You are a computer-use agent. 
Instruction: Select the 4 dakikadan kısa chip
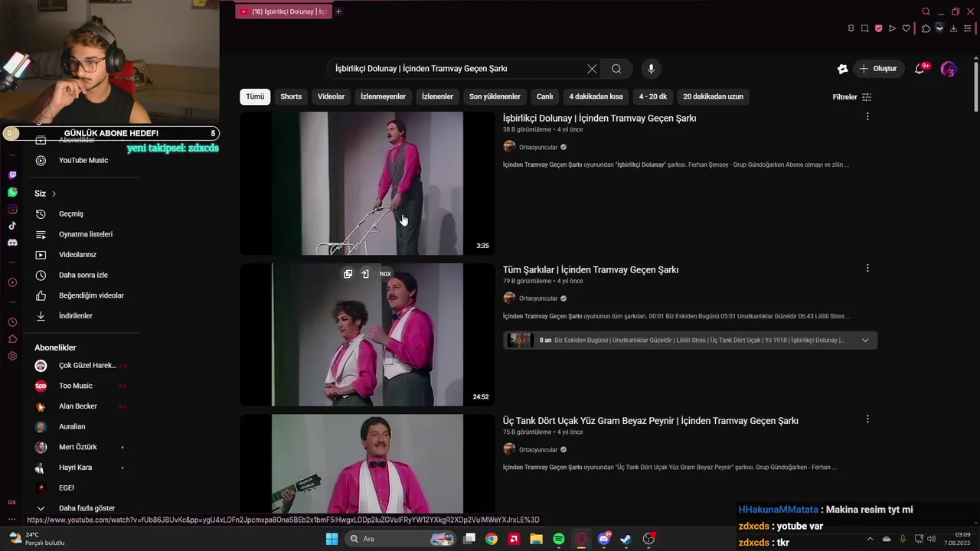coord(596,96)
